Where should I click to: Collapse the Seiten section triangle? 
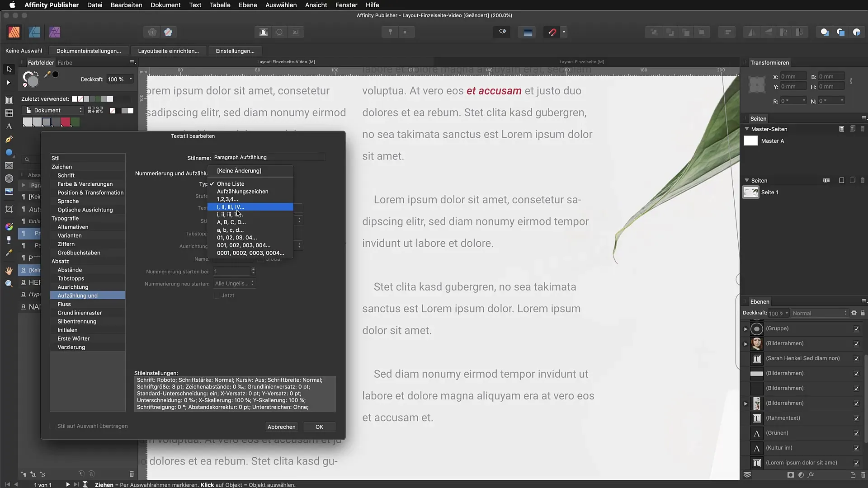coord(747,180)
